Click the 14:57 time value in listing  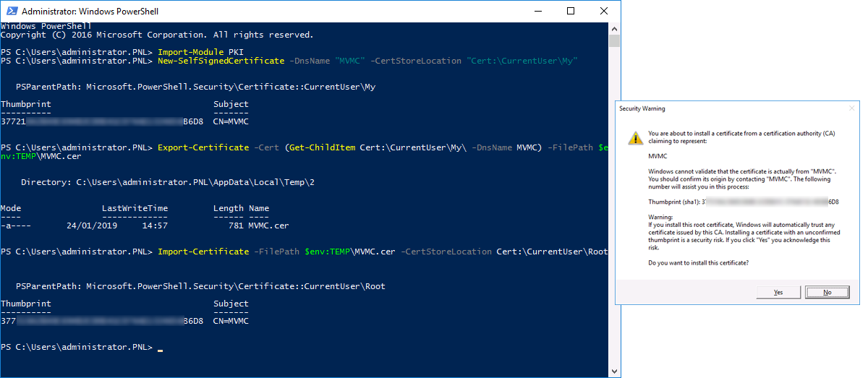155,225
